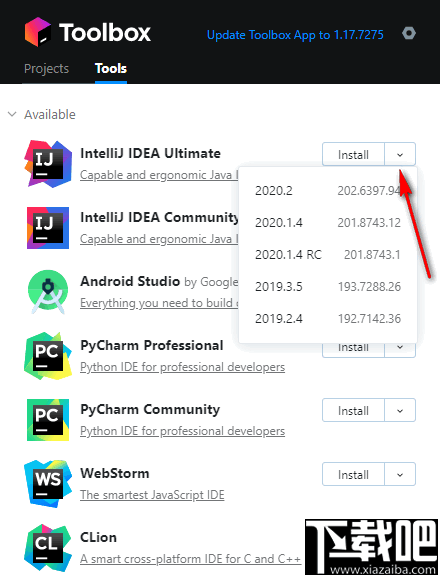Open CLion cross-platform IDE description link
This screenshot has width=440, height=575.
coord(190,559)
